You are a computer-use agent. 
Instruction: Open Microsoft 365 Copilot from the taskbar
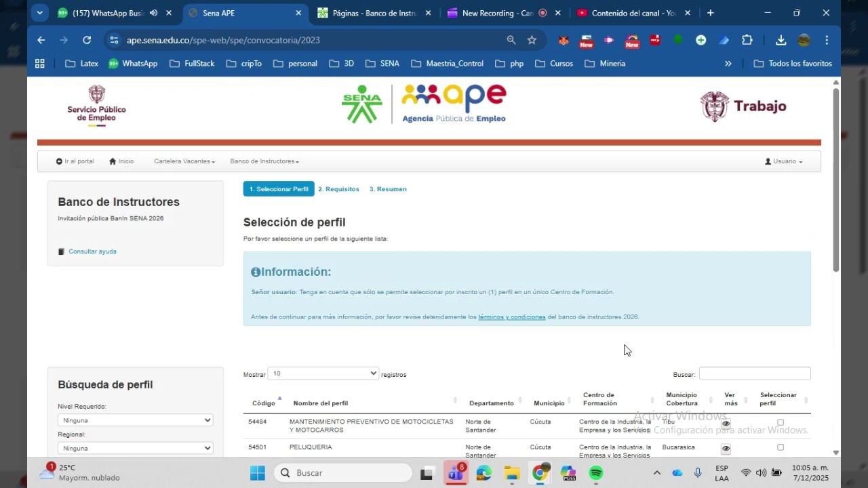568,473
